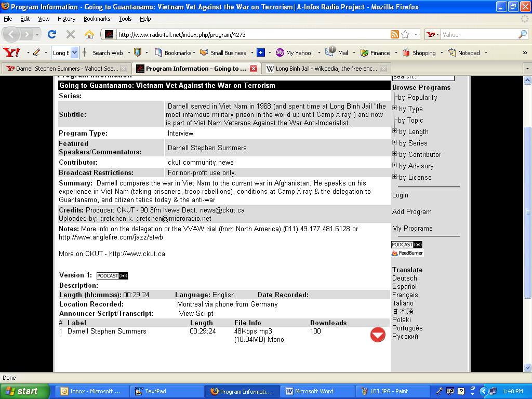Click the URL address field

pyautogui.click(x=249, y=35)
